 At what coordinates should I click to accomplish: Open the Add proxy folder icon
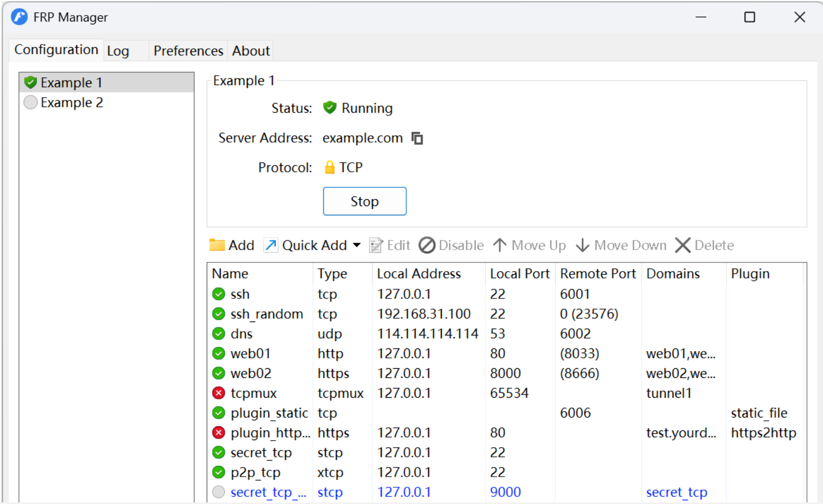tap(217, 245)
